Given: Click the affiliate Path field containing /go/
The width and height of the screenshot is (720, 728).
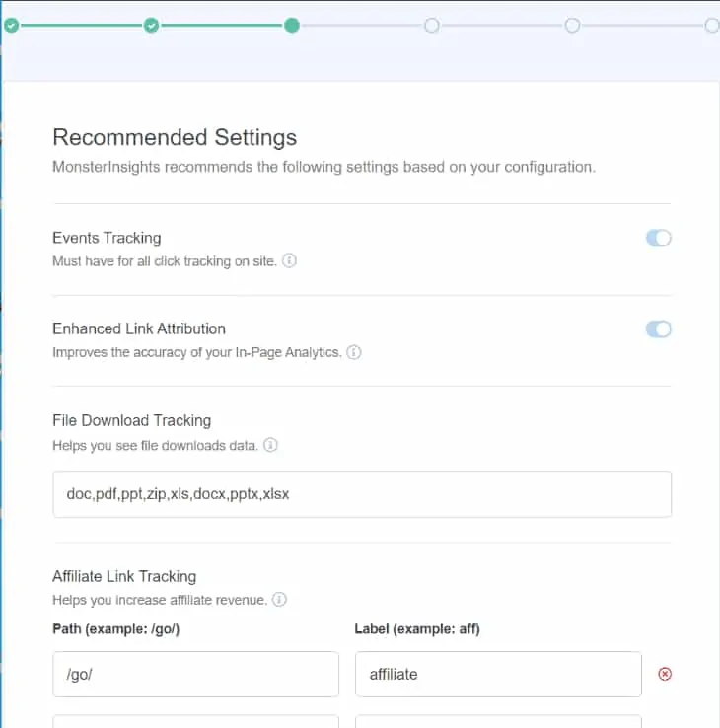Looking at the screenshot, I should pyautogui.click(x=195, y=675).
